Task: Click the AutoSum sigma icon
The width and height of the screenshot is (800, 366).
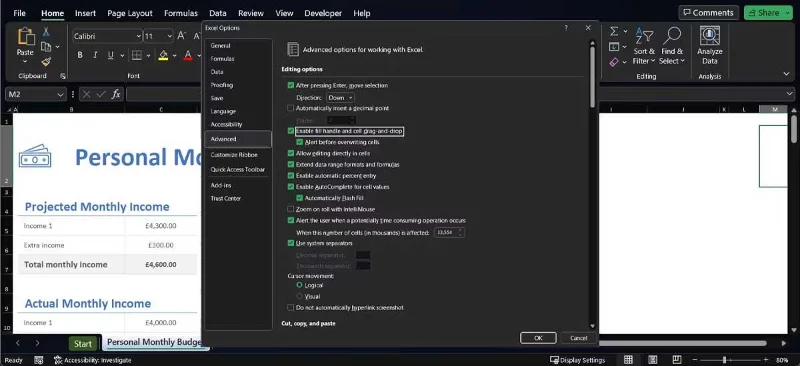Action: point(614,32)
